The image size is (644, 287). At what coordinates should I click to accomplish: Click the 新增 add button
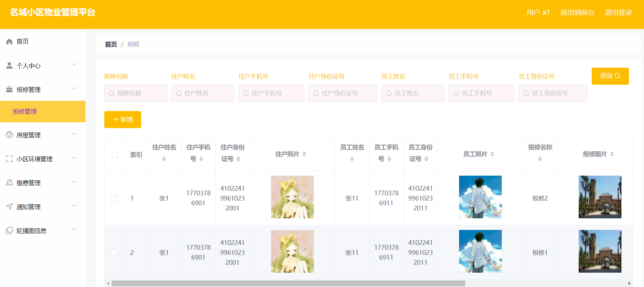point(123,120)
